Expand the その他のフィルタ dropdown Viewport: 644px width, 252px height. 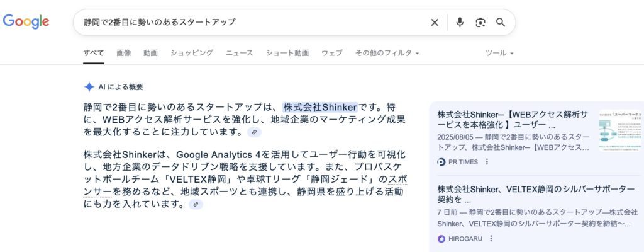tap(387, 53)
